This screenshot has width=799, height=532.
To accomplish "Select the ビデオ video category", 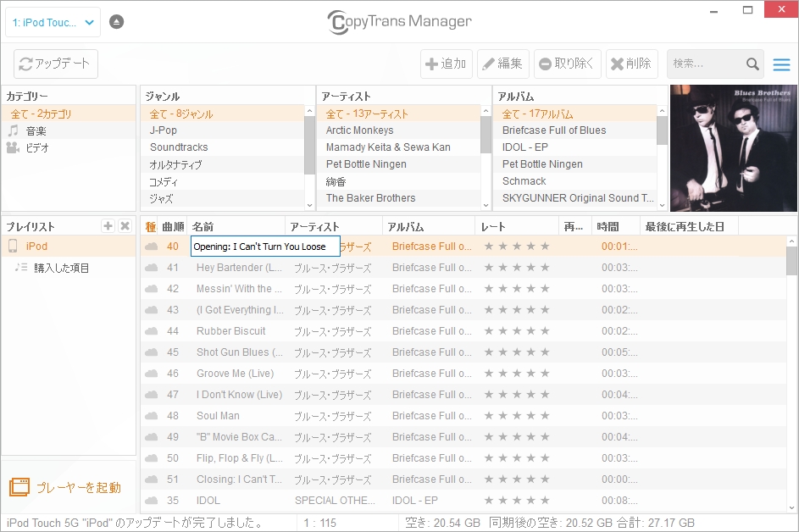I will click(69, 147).
